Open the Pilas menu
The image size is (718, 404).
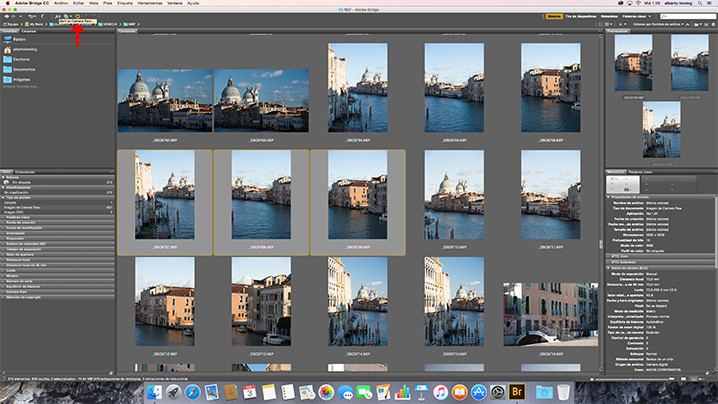click(108, 3)
